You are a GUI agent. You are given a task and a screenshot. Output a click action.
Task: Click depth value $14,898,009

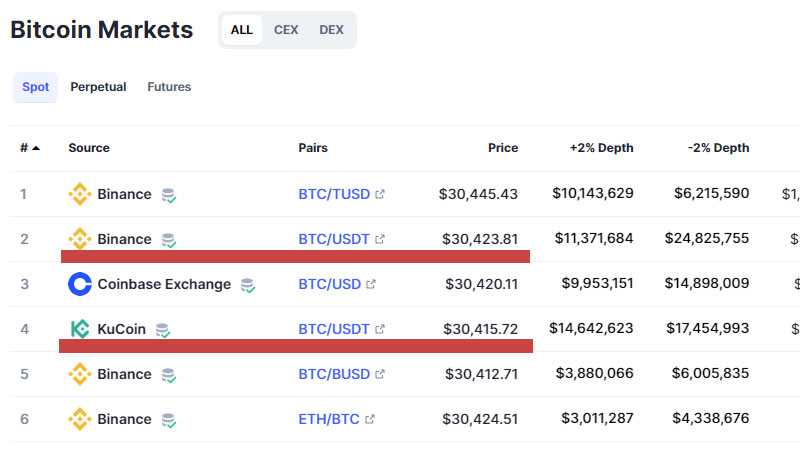click(707, 283)
